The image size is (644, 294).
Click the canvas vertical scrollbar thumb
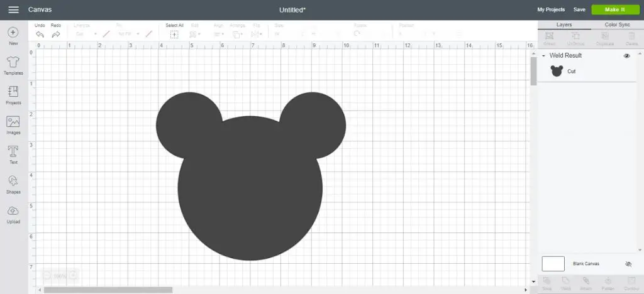[533, 71]
